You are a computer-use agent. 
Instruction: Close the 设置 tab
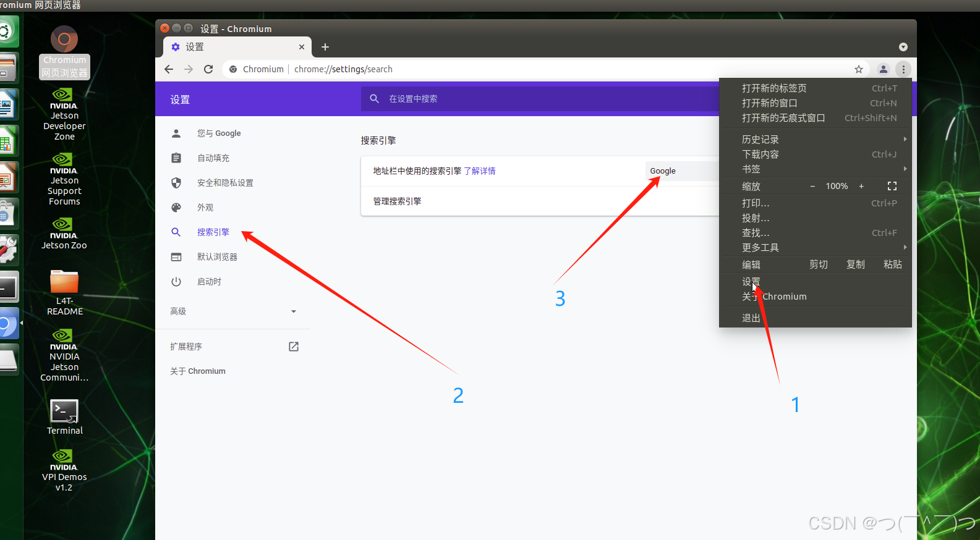click(302, 47)
